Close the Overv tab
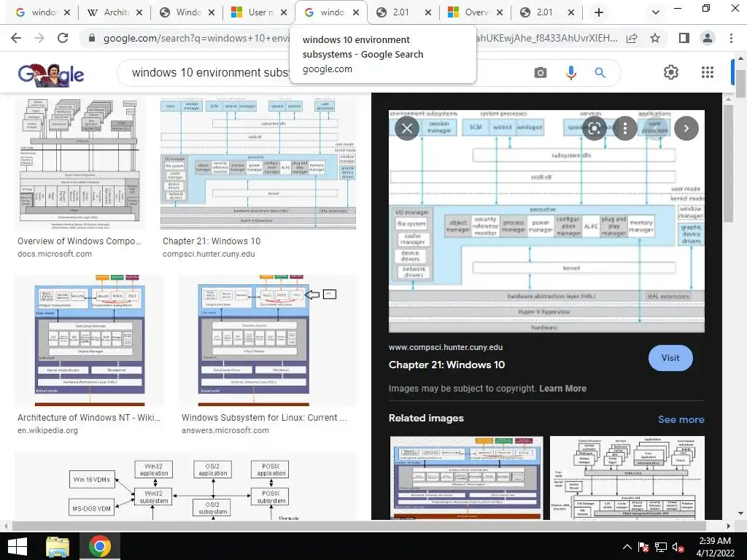747x560 pixels. [x=499, y=12]
